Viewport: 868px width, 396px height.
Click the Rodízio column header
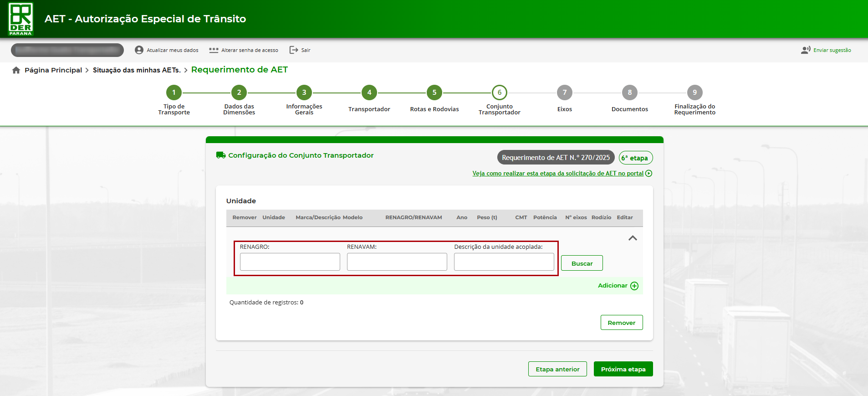[x=601, y=218]
